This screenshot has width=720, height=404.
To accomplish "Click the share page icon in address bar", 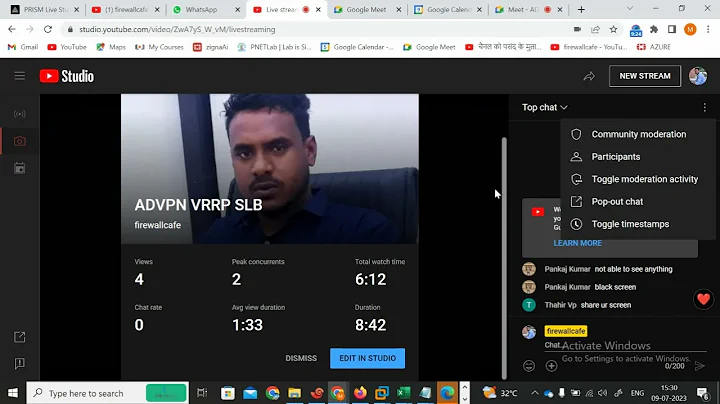I will point(596,29).
